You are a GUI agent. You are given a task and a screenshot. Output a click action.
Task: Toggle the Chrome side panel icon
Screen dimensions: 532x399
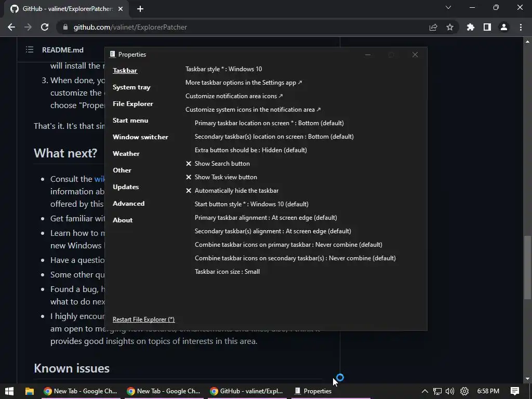pos(487,27)
